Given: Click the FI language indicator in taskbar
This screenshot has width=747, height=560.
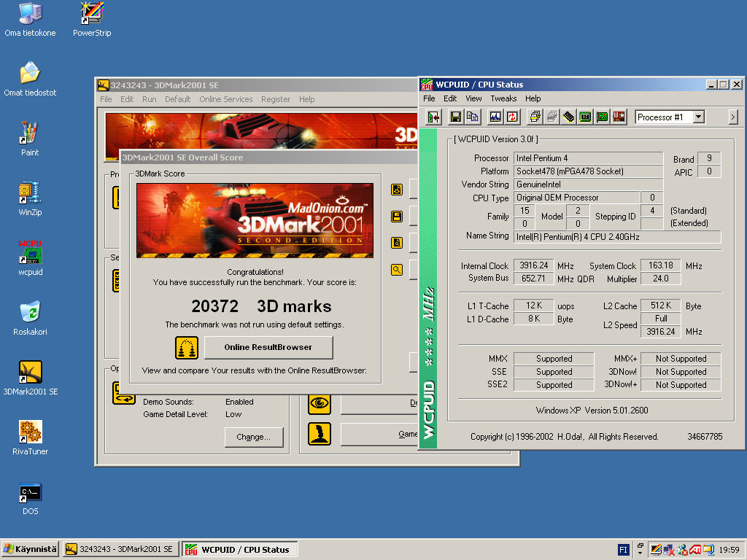Looking at the screenshot, I should coord(624,549).
